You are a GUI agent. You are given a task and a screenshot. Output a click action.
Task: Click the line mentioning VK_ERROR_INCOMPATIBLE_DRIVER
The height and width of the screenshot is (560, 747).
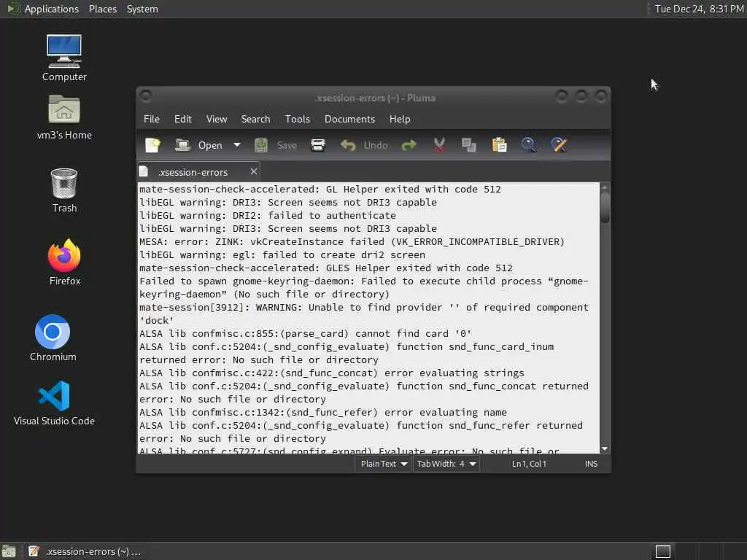tap(352, 242)
